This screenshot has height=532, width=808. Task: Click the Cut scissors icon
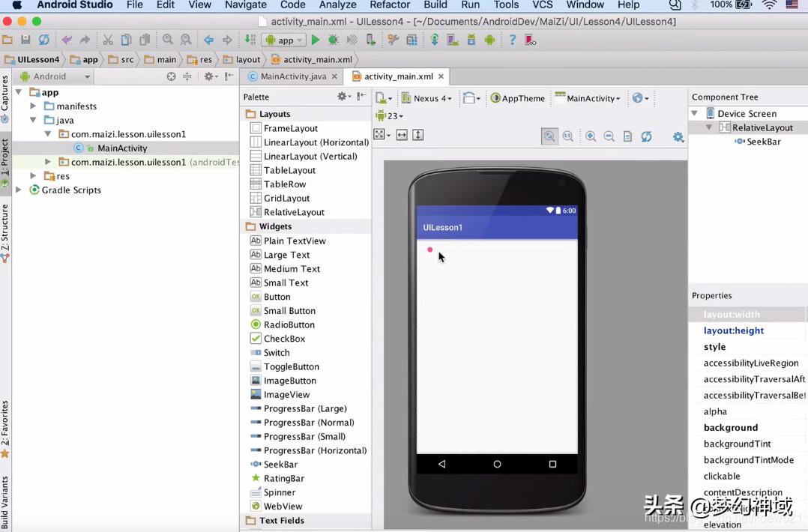point(108,40)
